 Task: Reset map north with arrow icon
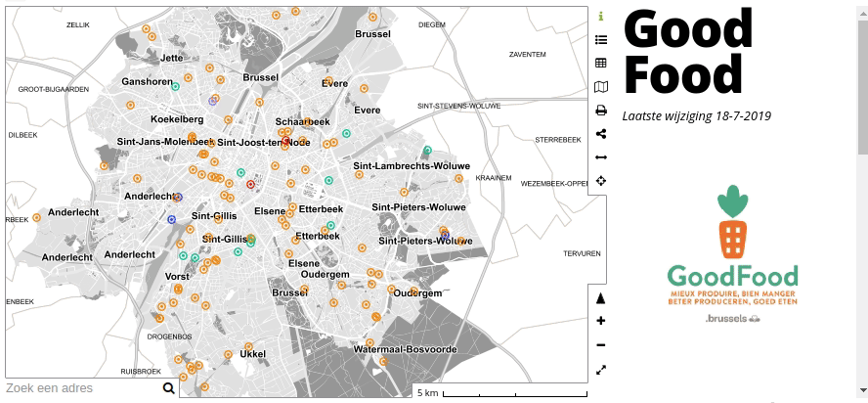tap(601, 298)
